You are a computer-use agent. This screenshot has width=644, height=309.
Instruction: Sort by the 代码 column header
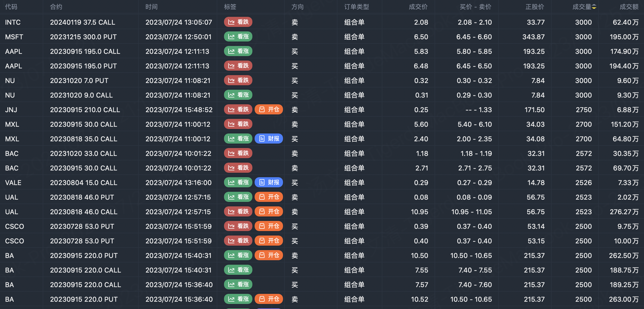click(11, 7)
